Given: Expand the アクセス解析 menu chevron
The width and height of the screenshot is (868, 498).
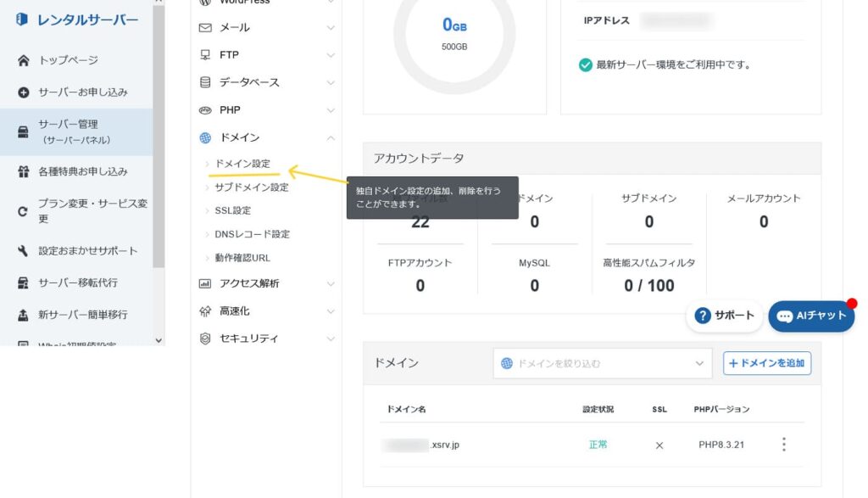Looking at the screenshot, I should pos(331,283).
